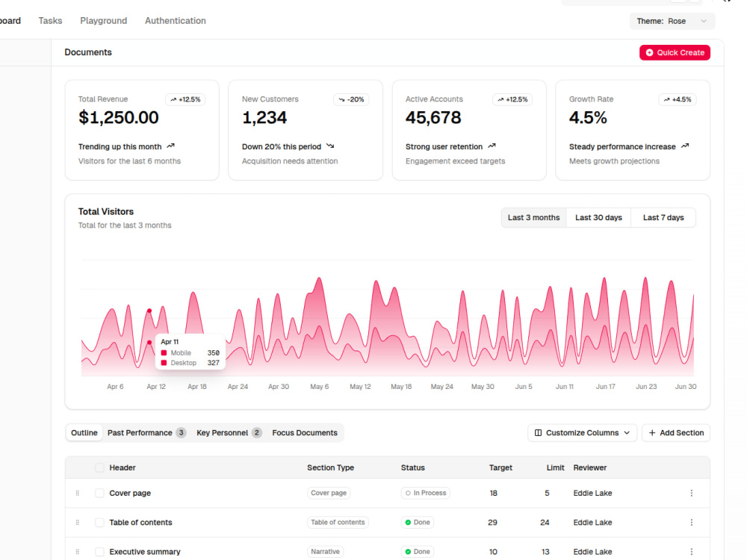The width and height of the screenshot is (747, 560).
Task: Open Eddie Lake reviewer in Cover page row
Action: [592, 494]
